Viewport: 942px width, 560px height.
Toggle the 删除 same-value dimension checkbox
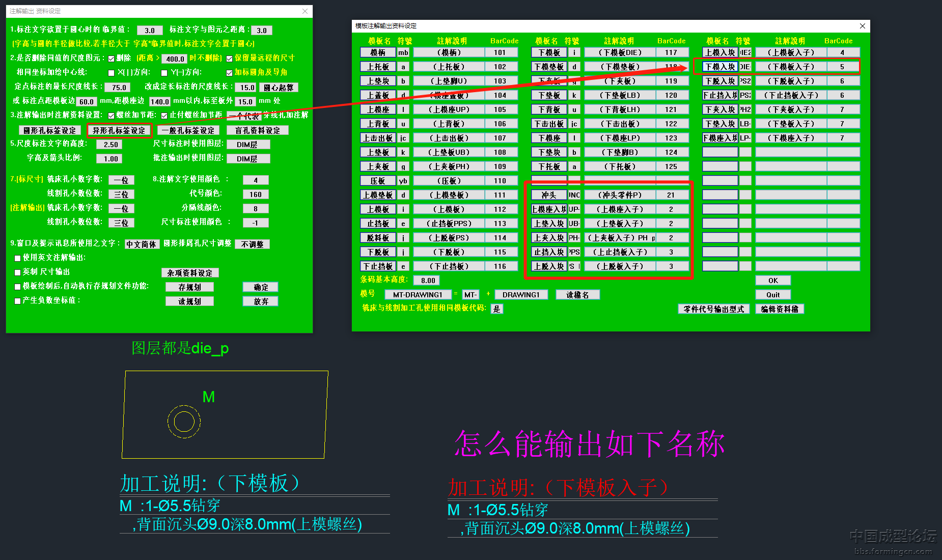(111, 59)
